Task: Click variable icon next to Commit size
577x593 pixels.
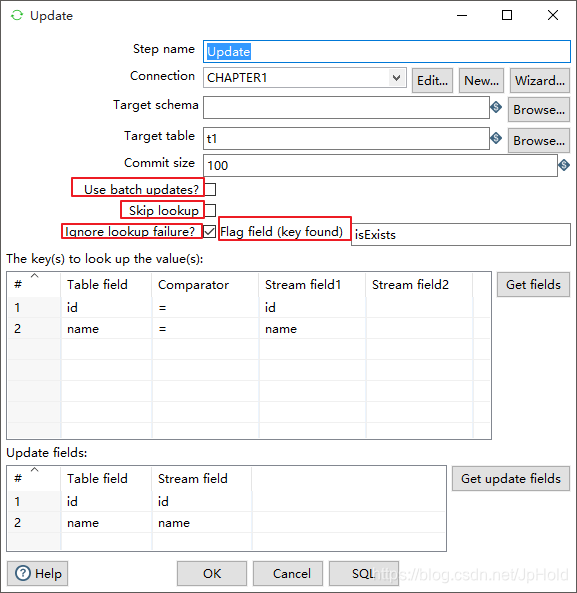Action: tap(564, 165)
